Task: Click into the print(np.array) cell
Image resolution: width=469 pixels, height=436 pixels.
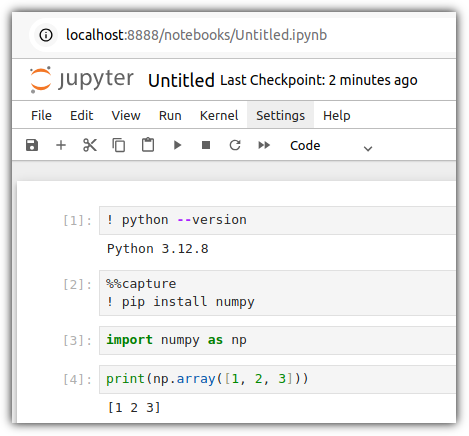Action: [277, 379]
